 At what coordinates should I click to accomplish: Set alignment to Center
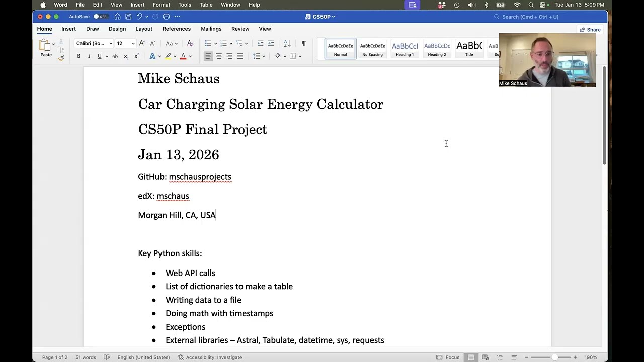(219, 56)
